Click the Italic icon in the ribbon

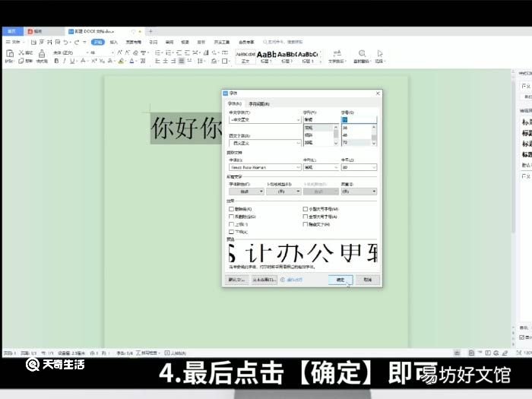point(64,61)
